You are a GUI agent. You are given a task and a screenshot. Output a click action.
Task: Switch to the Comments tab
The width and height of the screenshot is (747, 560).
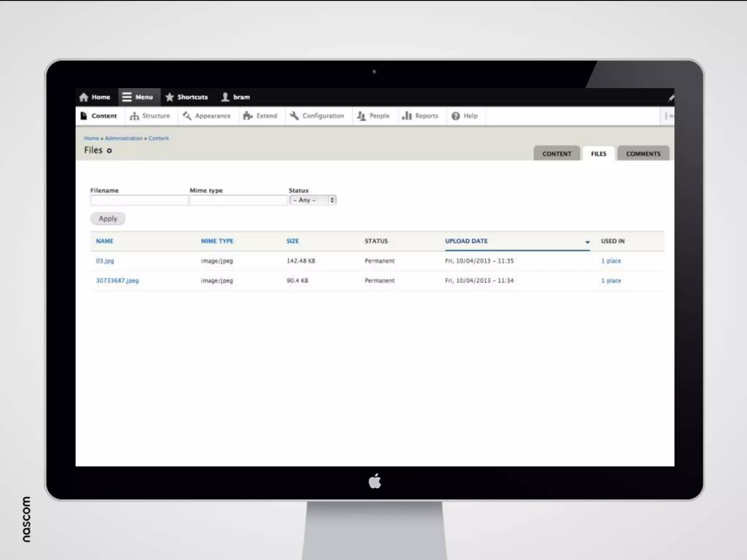[643, 154]
